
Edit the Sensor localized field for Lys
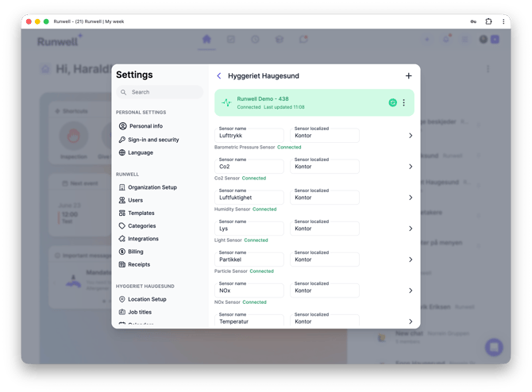325,229
